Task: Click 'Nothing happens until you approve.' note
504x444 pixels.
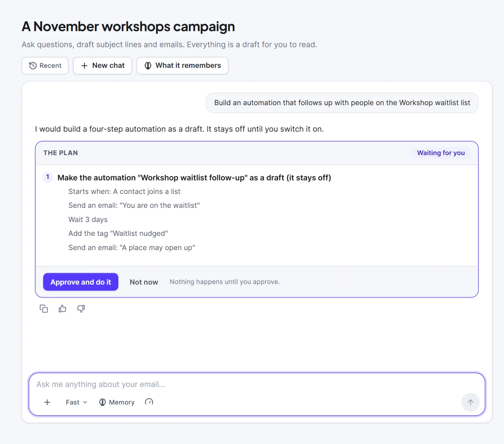Action: (x=225, y=282)
